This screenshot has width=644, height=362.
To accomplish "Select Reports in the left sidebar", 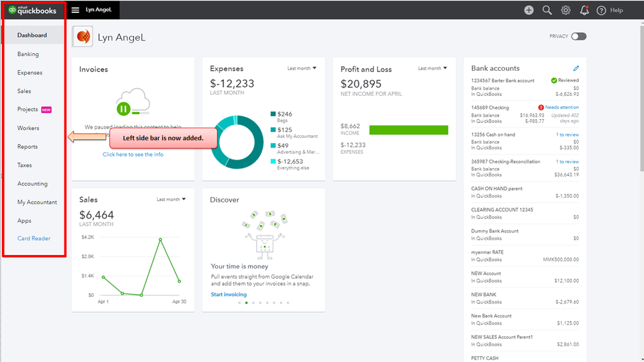I will 28,146.
